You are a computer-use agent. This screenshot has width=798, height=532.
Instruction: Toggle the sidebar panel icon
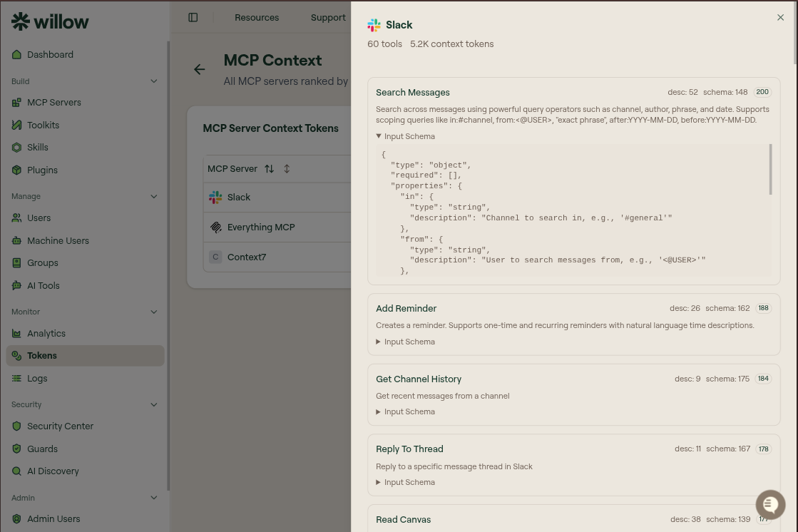(193, 17)
